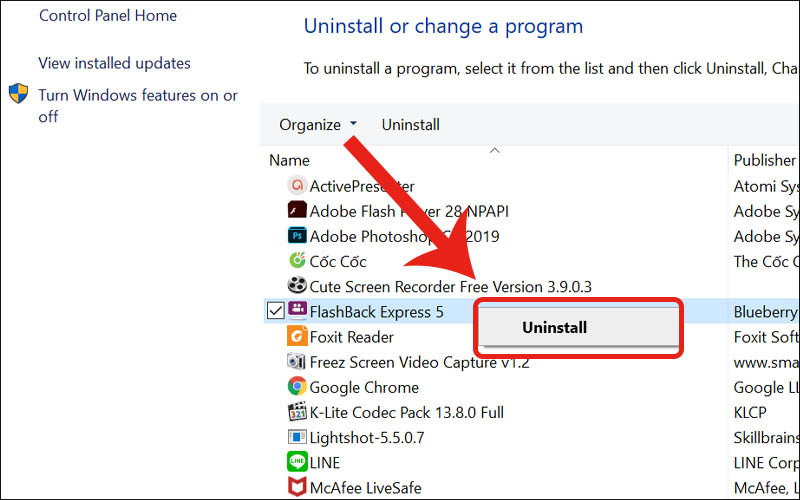Go to View installed updates
Image resolution: width=800 pixels, height=500 pixels.
coord(114,63)
